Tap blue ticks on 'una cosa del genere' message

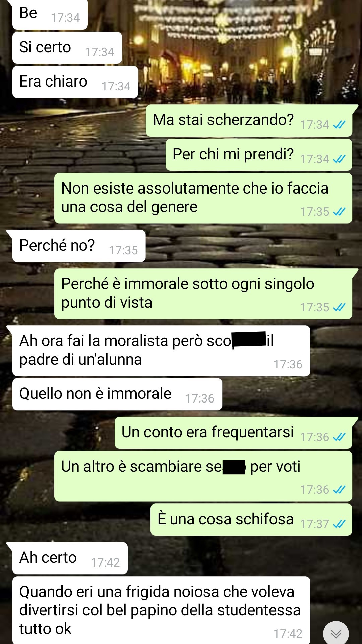pos(339,212)
